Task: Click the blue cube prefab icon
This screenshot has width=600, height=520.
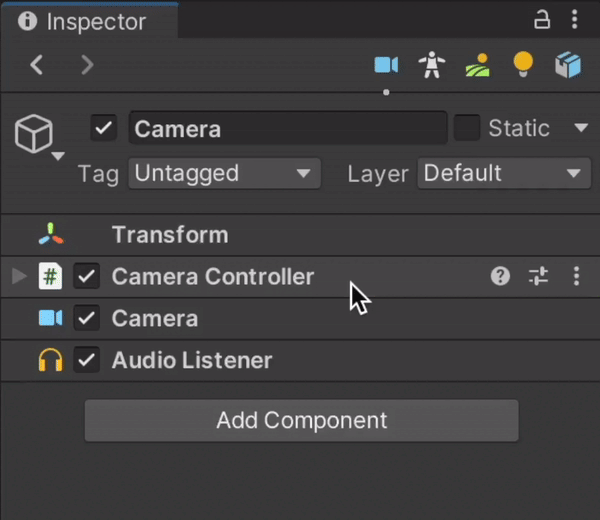Action: [568, 66]
